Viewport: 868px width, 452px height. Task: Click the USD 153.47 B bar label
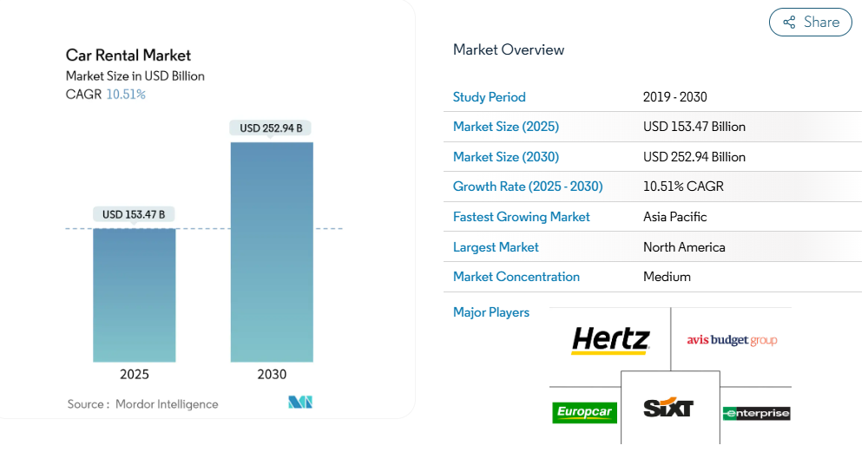click(x=134, y=214)
